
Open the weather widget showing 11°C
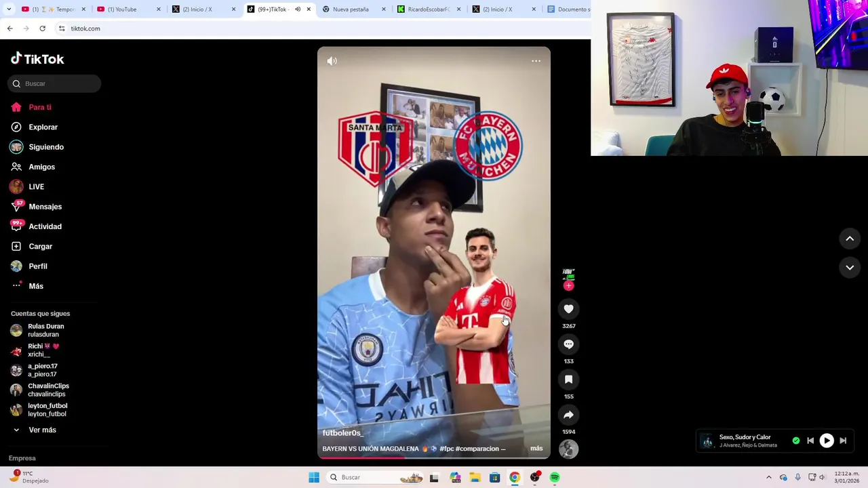[x=30, y=477]
